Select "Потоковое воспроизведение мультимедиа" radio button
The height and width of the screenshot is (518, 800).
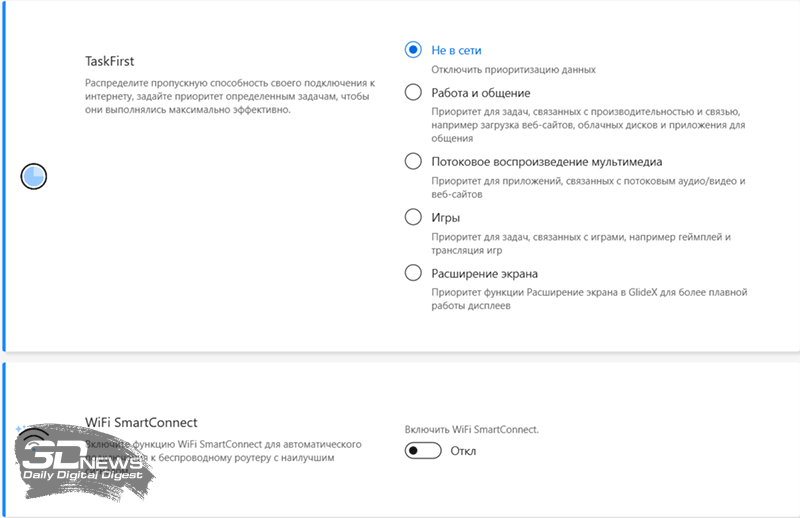pyautogui.click(x=414, y=161)
